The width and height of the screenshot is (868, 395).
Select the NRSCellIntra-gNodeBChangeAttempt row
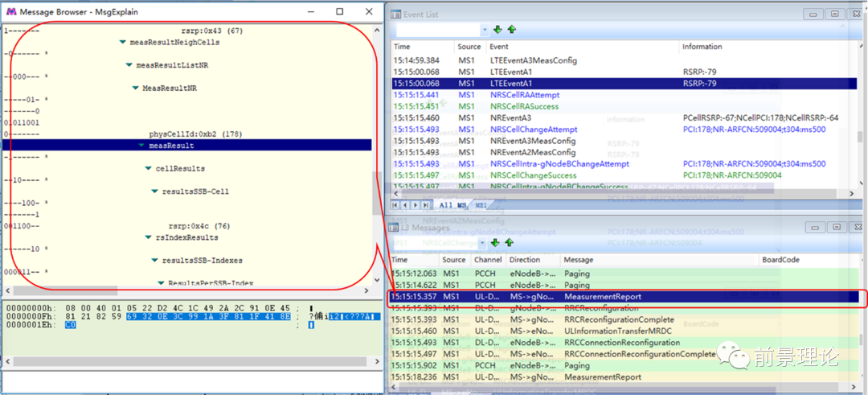point(624,164)
